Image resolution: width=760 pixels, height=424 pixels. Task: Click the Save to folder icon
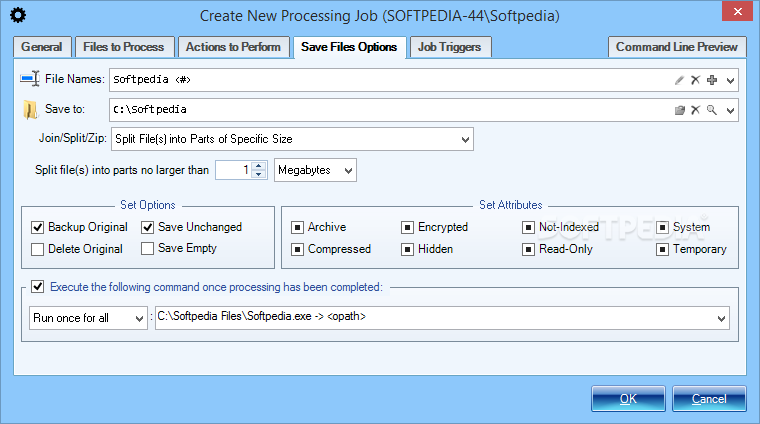tap(30, 110)
